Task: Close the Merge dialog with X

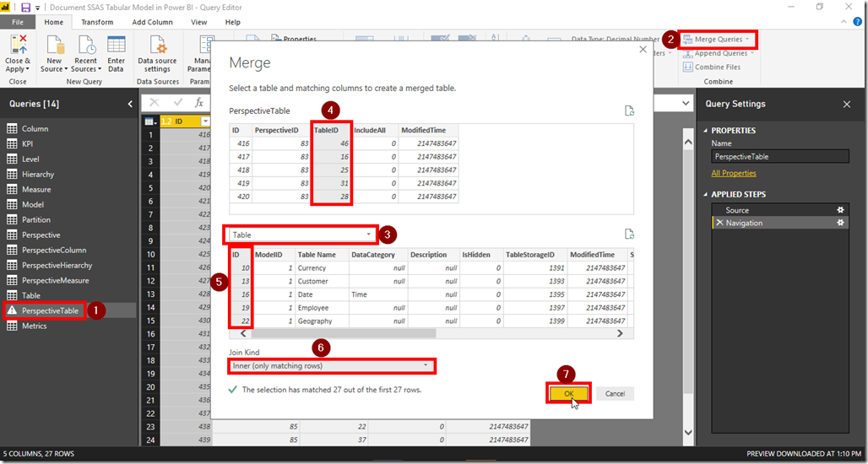Action: (643, 49)
